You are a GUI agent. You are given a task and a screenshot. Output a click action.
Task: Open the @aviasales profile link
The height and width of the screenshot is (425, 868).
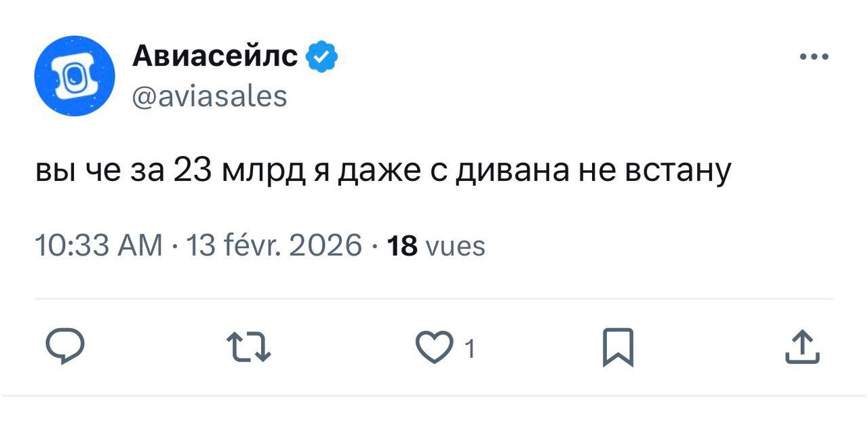tap(211, 96)
